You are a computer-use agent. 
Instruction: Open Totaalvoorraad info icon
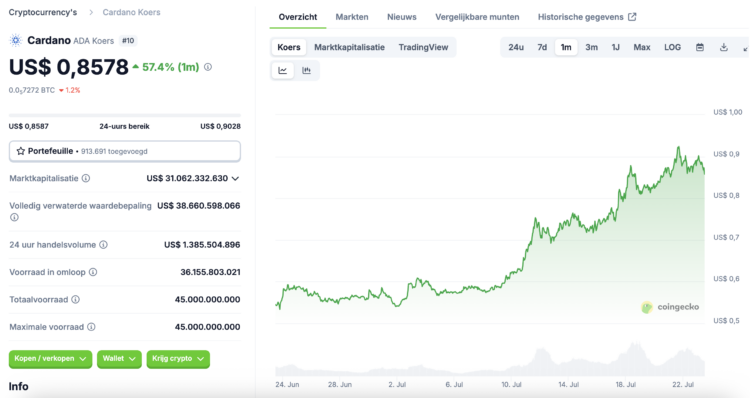76,299
